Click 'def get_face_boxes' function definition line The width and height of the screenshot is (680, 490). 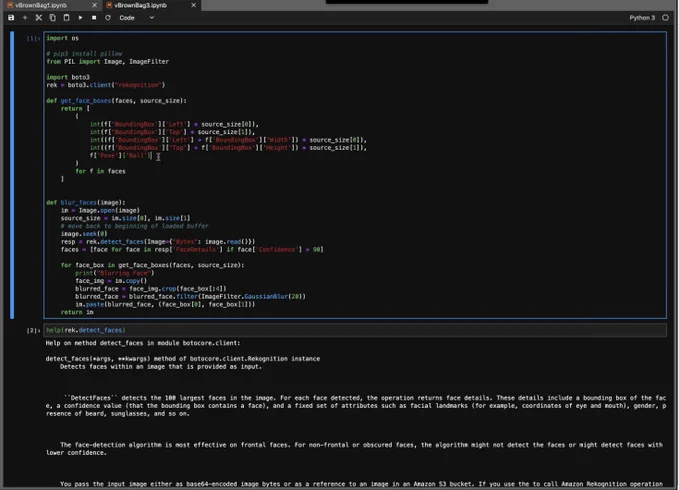click(x=116, y=101)
